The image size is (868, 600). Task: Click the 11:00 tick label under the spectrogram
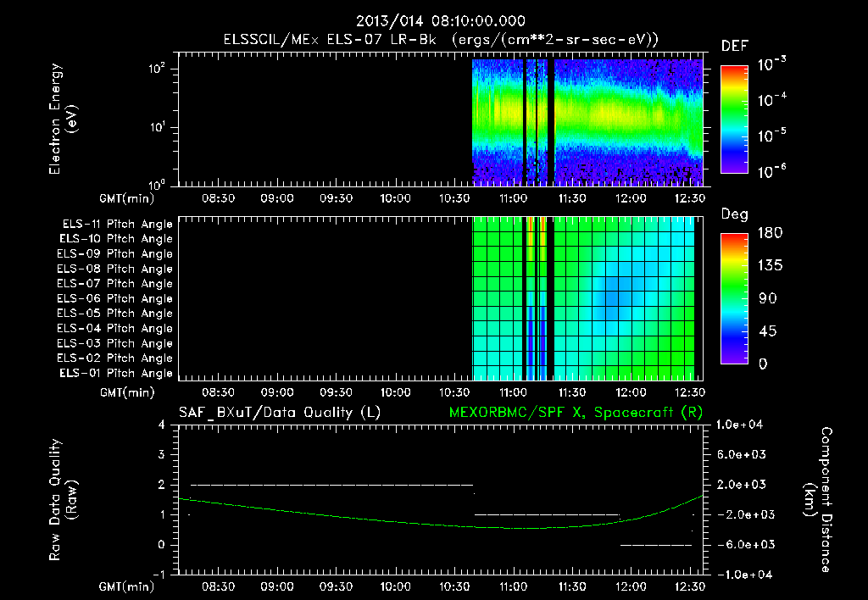pyautogui.click(x=513, y=198)
